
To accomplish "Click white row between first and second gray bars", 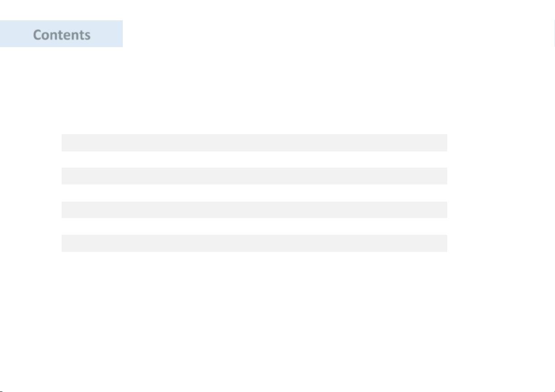I will (254, 159).
